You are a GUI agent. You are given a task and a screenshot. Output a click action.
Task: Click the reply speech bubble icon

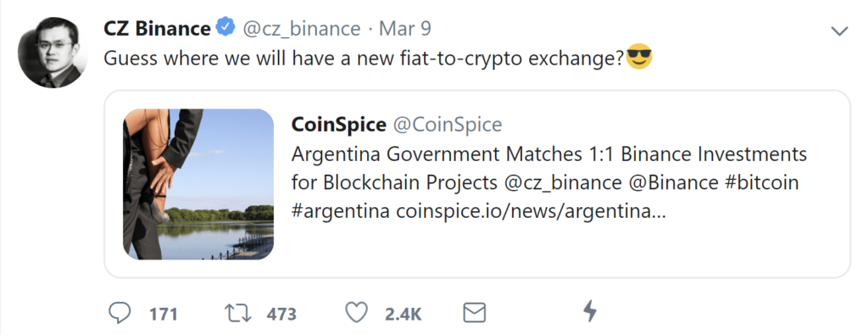pyautogui.click(x=119, y=314)
